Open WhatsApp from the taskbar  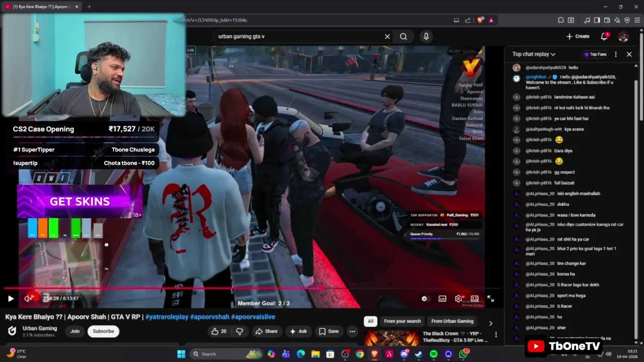463,354
